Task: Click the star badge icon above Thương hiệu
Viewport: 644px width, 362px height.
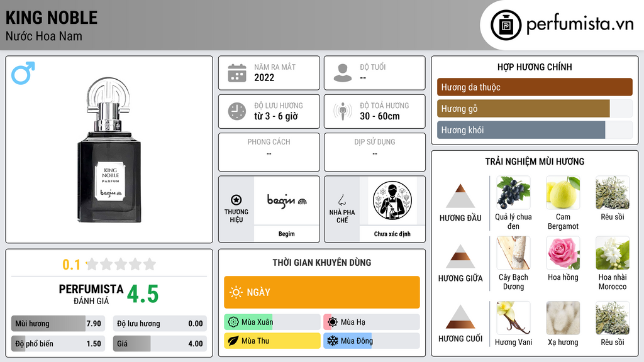Action: click(x=236, y=200)
